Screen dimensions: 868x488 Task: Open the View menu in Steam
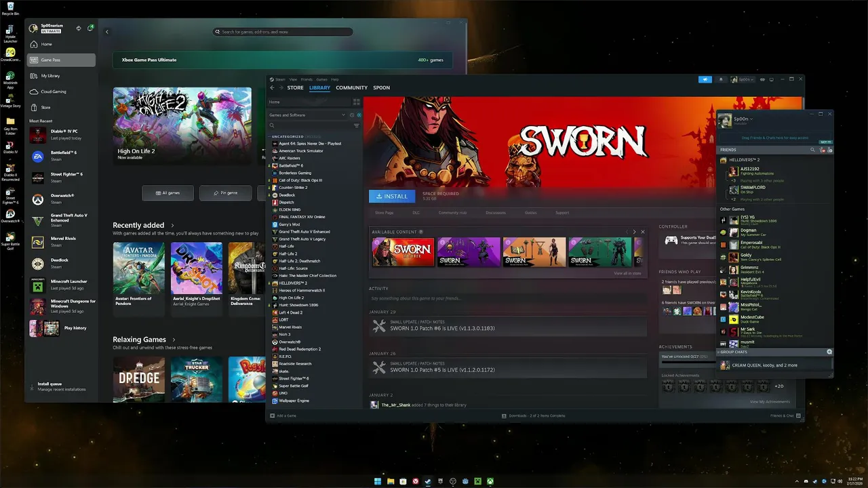tap(293, 79)
